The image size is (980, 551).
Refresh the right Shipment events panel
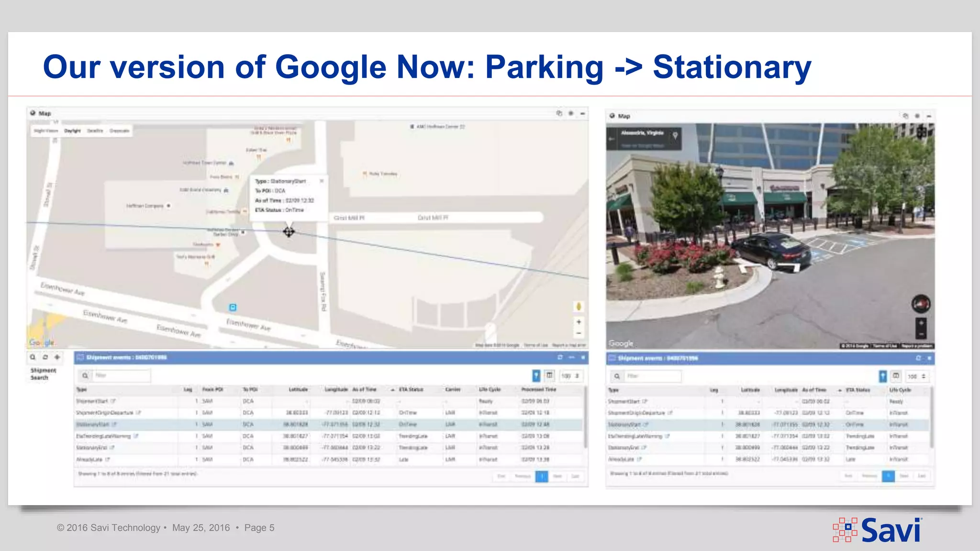[918, 358]
